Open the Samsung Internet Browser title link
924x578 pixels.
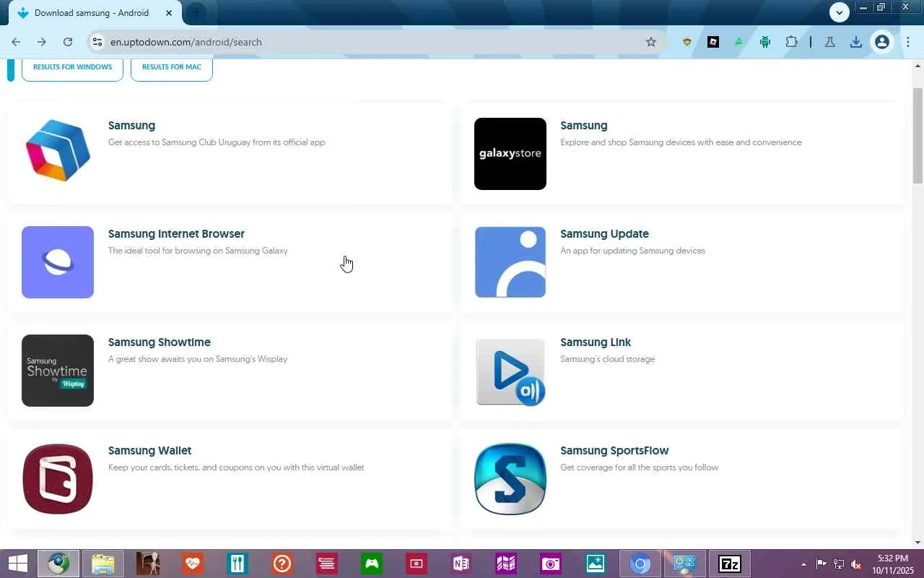click(176, 234)
